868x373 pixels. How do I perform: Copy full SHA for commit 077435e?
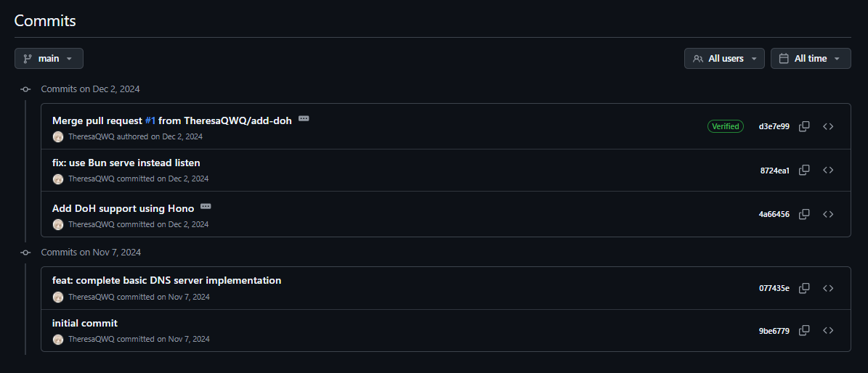coord(804,288)
